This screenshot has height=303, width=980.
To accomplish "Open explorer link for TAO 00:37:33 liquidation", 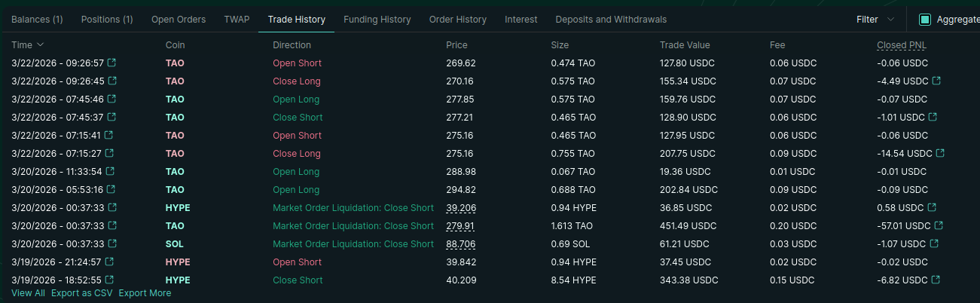I will (111, 225).
